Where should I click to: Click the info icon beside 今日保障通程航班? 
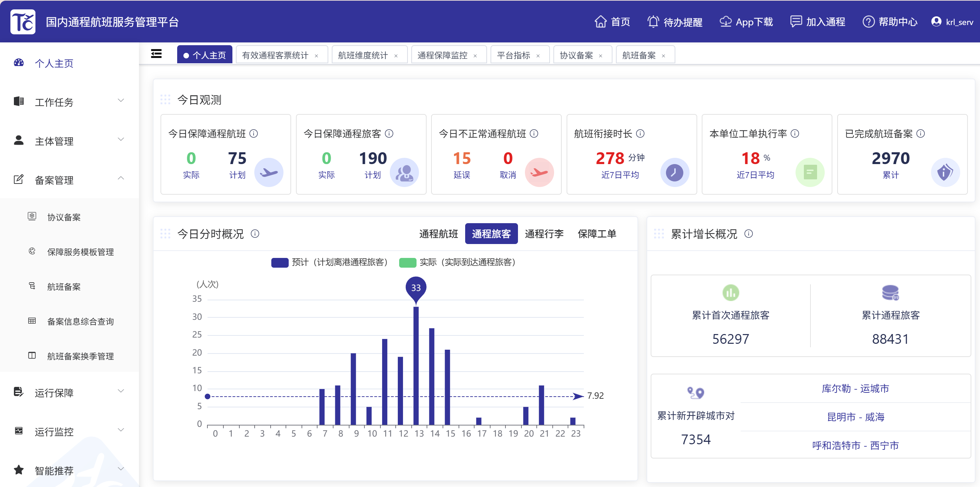[x=253, y=133]
